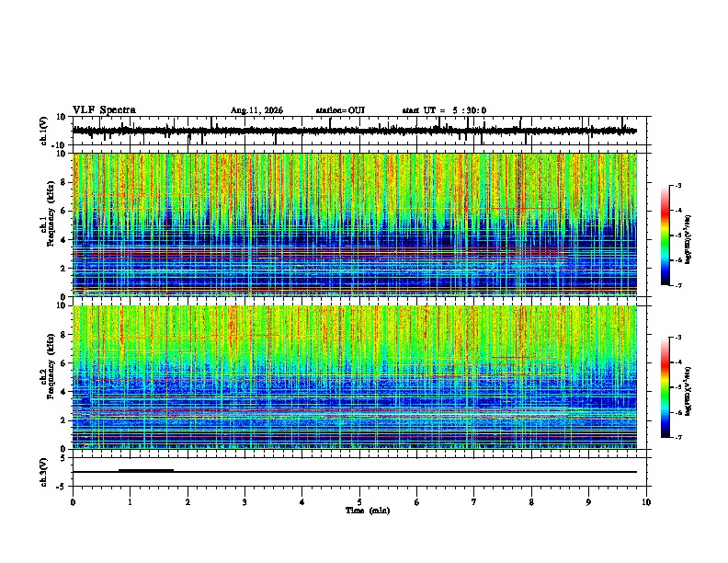
Task: Click the '2' kHz tick in ch.1 spectrogram
Action: [x=64, y=269]
